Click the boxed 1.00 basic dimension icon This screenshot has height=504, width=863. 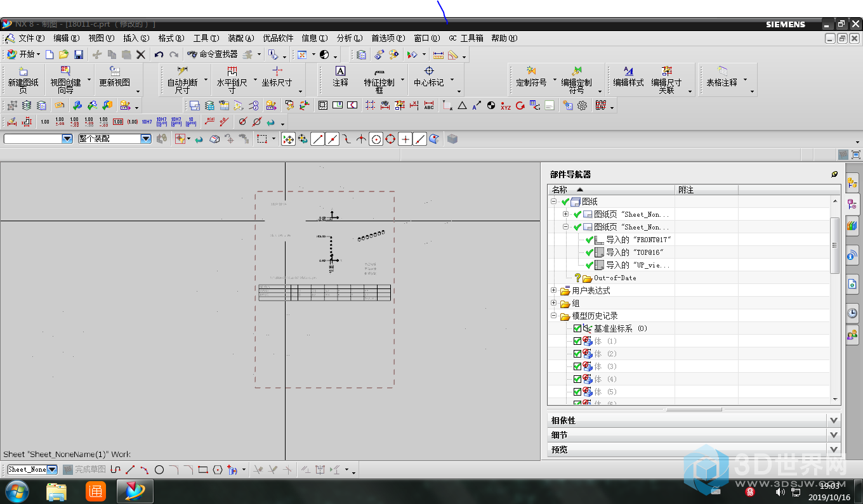[x=118, y=122]
